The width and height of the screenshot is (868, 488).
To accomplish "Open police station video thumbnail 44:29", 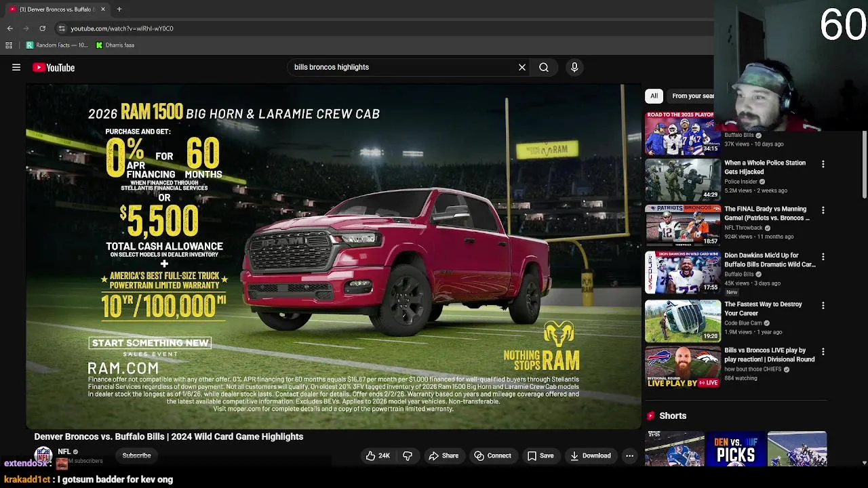I will 683,179.
